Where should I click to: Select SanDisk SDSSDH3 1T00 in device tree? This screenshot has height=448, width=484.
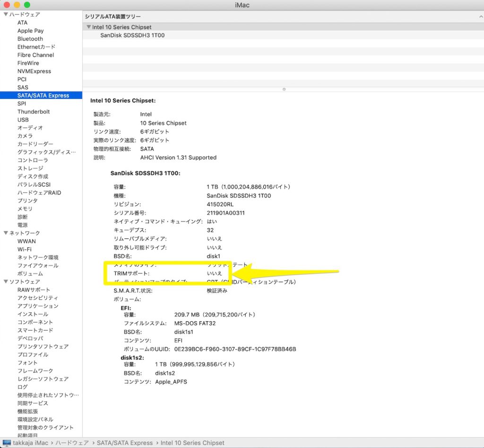pyautogui.click(x=132, y=35)
